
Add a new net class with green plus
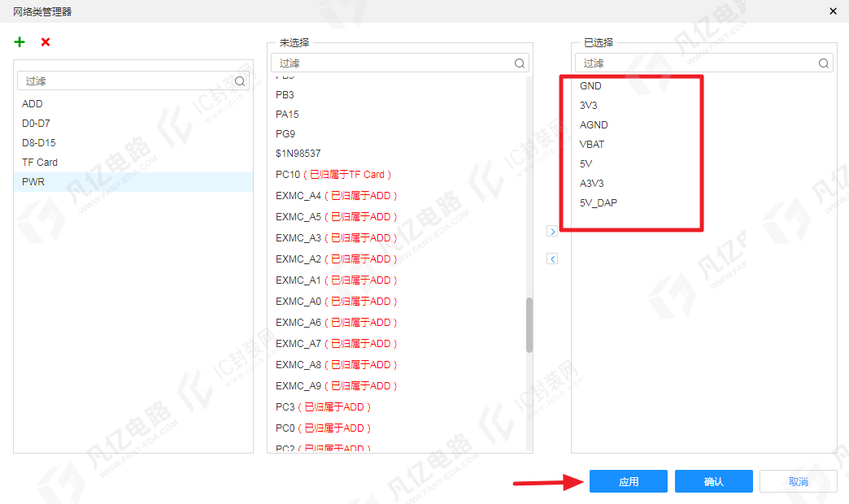tap(20, 42)
